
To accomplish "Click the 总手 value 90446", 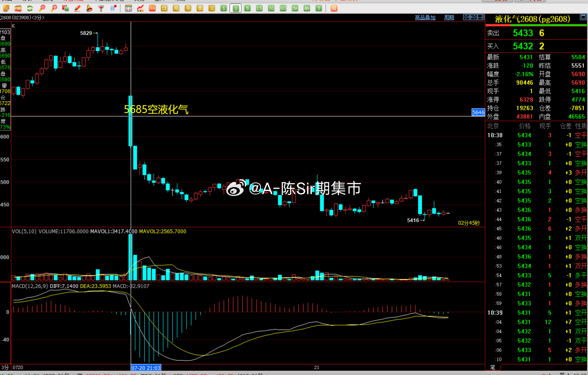I will click(x=525, y=83).
